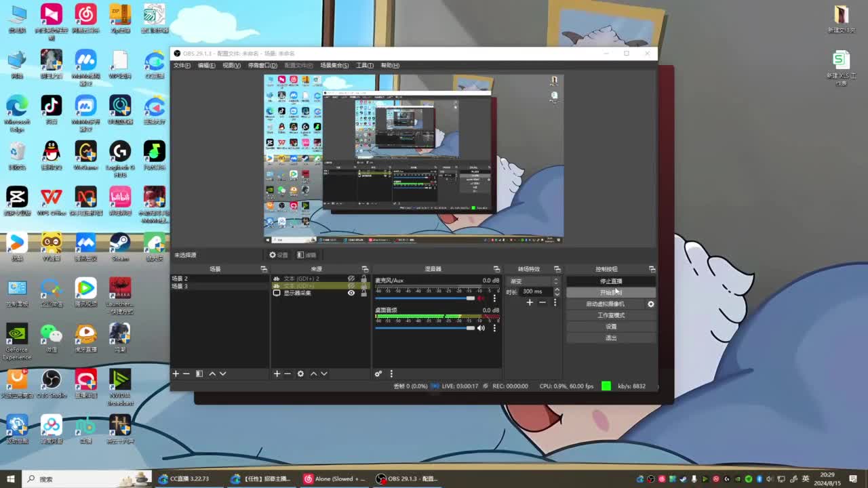Click the 退出 button in the controls panel
The height and width of the screenshot is (488, 868).
click(x=611, y=338)
